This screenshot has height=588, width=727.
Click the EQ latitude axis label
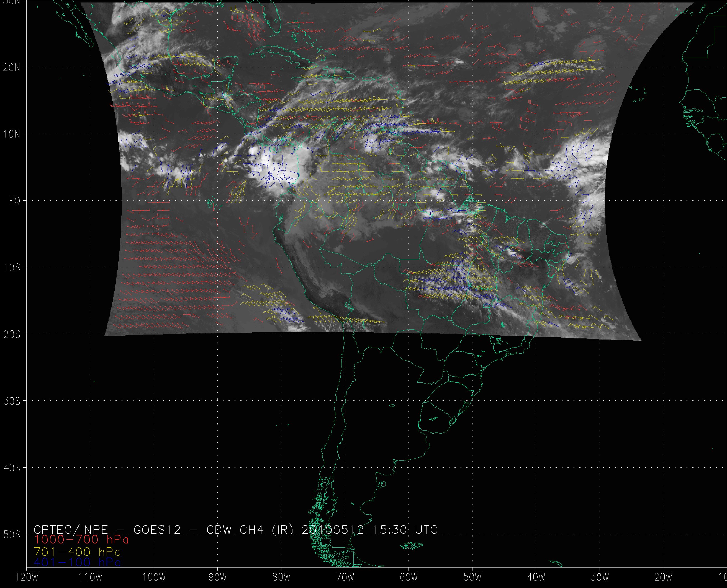tap(15, 201)
